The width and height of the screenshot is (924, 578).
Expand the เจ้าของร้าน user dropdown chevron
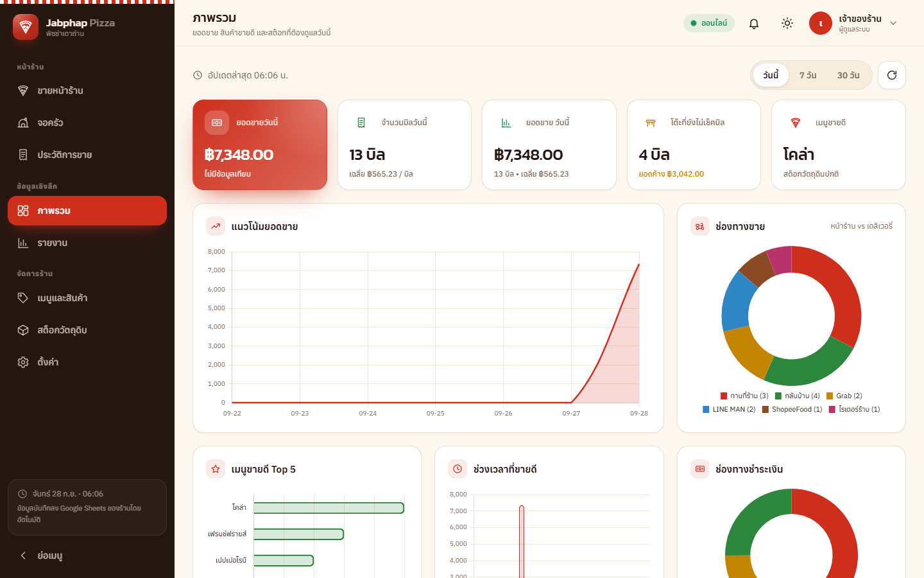click(x=893, y=23)
